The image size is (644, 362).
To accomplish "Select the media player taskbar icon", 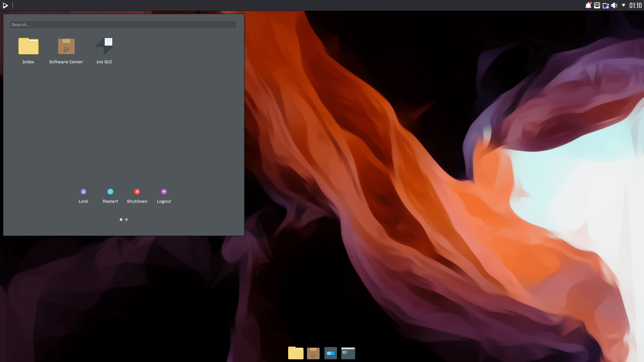I will pyautogui.click(x=313, y=353).
